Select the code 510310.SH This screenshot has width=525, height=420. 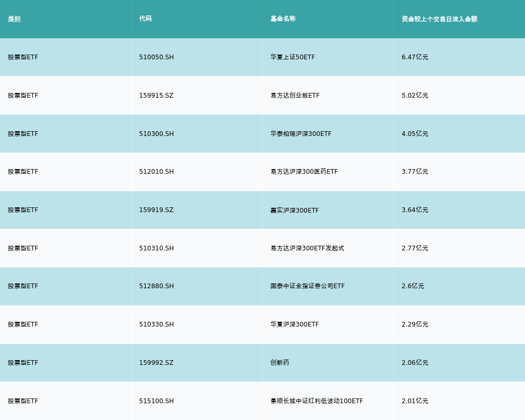click(x=156, y=248)
